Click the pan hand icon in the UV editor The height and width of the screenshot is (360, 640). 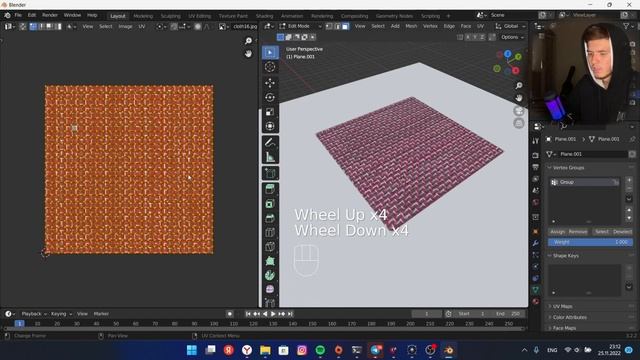[248, 54]
